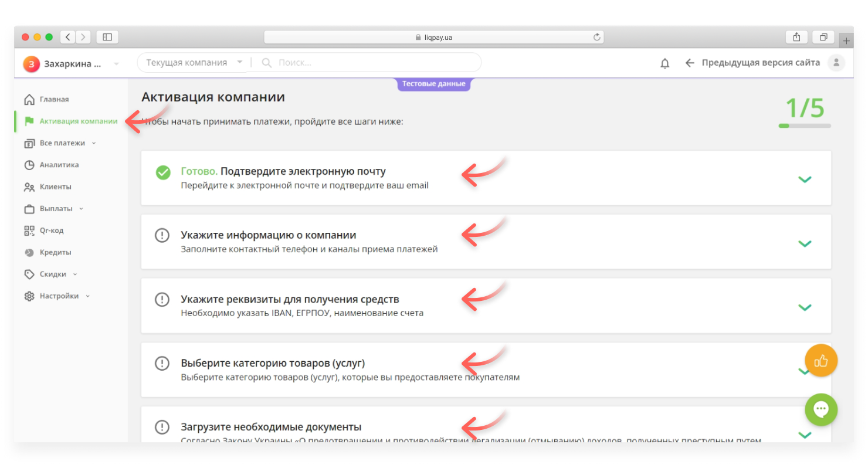Screen dimensions: 868x468
Task: Click the Кредиты sidebar icon
Action: click(x=29, y=252)
